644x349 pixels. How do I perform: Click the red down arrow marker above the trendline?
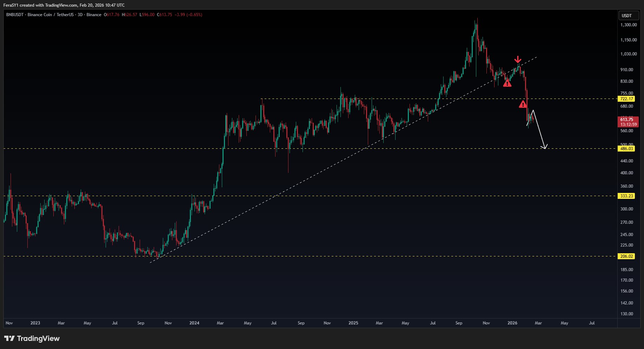click(518, 59)
